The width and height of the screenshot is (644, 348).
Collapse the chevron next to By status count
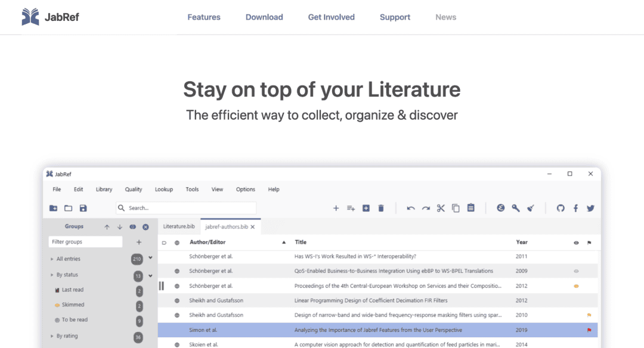(150, 275)
